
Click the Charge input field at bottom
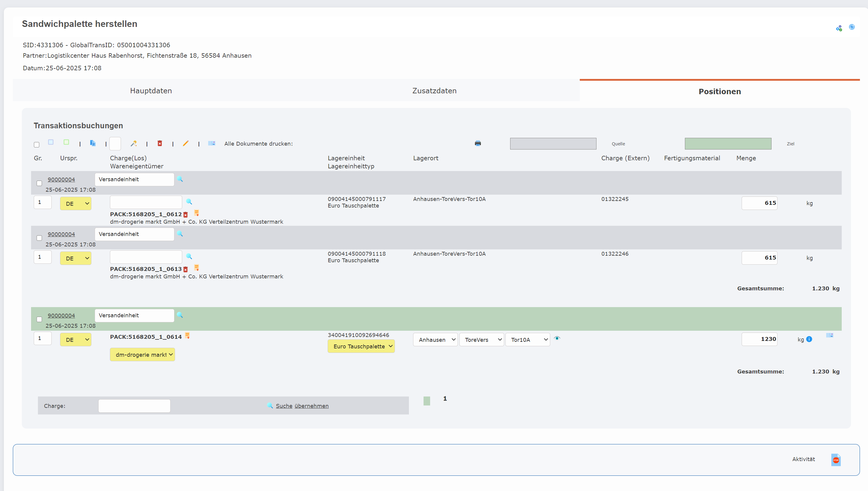134,406
